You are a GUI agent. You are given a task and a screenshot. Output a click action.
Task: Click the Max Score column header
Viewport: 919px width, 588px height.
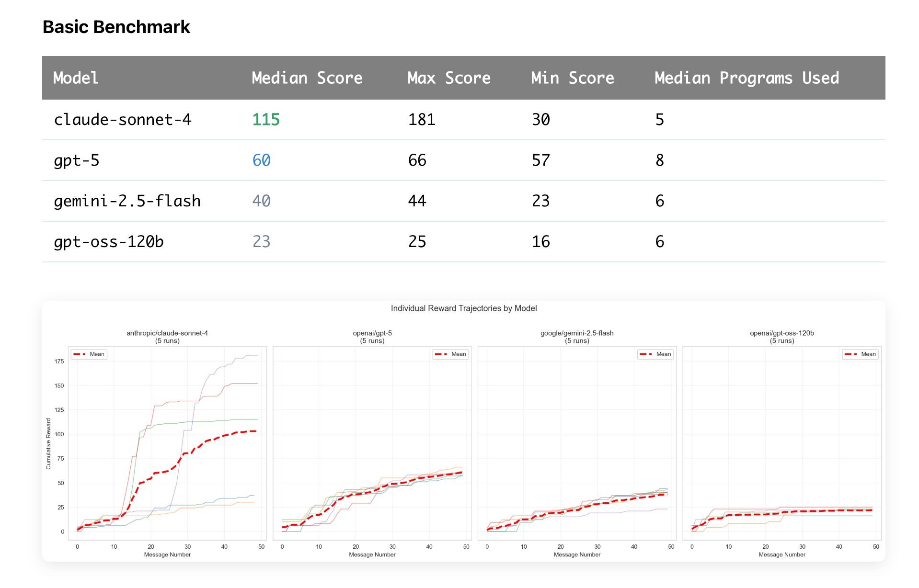coord(448,78)
